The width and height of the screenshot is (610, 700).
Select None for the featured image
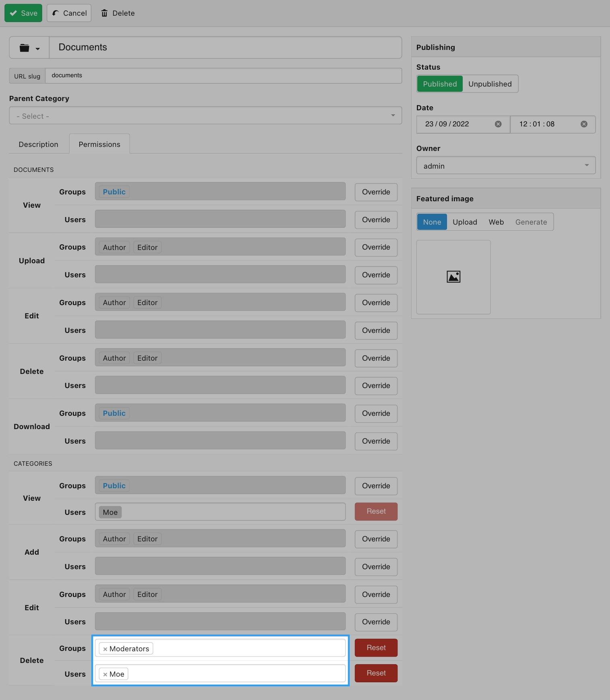432,222
